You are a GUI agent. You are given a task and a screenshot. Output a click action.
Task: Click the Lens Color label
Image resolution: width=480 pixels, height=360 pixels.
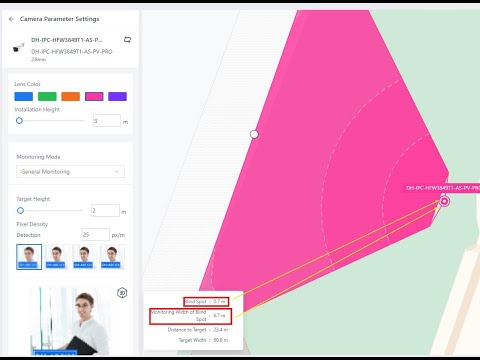pos(27,84)
